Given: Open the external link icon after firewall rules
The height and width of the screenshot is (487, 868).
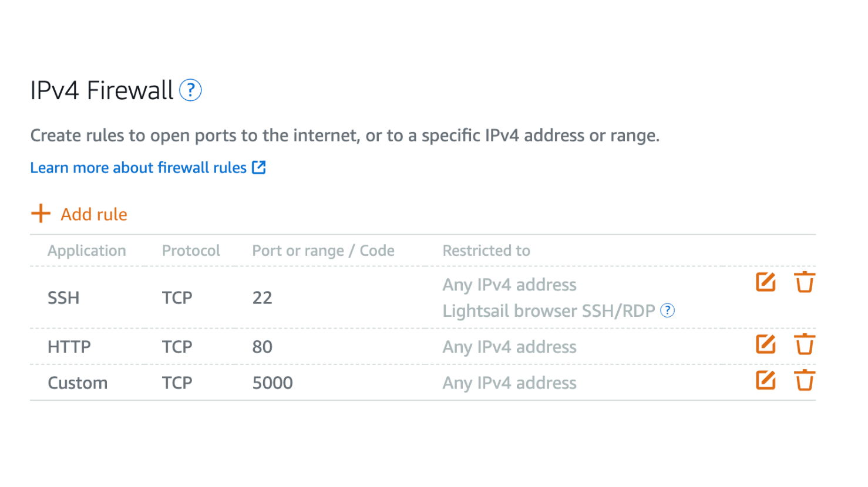Looking at the screenshot, I should pos(259,167).
